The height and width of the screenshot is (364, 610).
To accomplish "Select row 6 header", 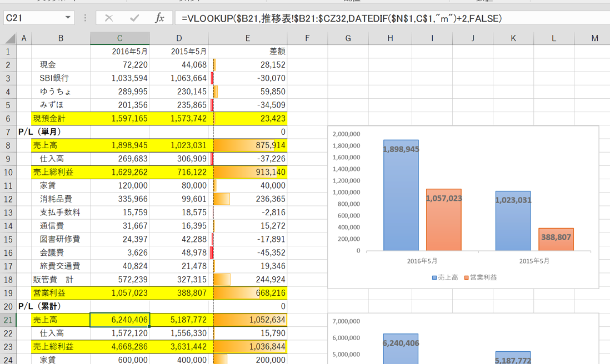I will (8, 119).
